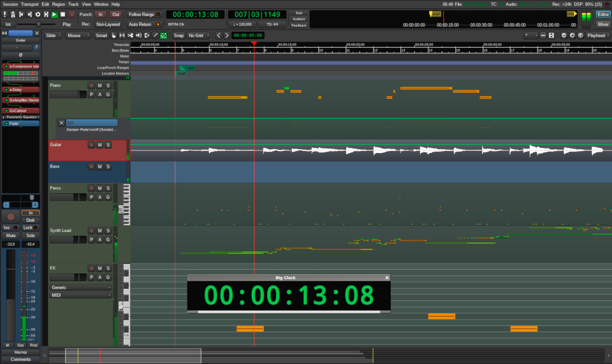This screenshot has width=612, height=364.
Task: Open the Playhead zoom focus dropdown
Action: (x=598, y=36)
